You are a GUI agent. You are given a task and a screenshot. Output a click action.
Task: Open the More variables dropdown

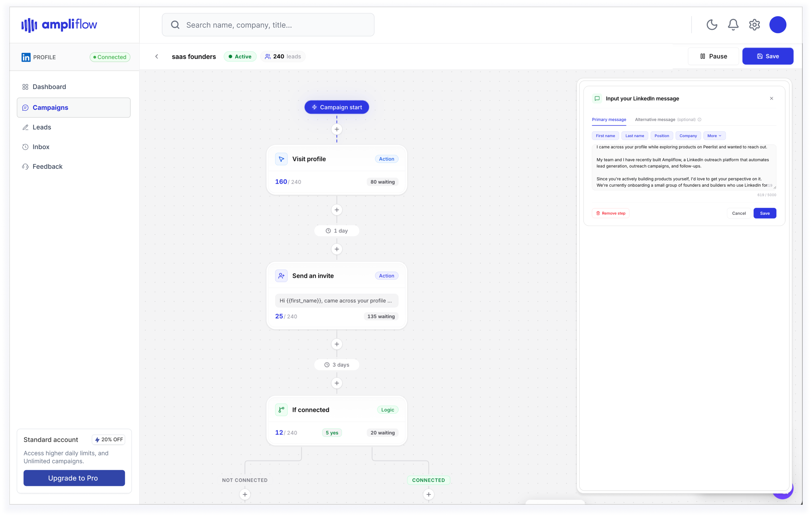714,136
